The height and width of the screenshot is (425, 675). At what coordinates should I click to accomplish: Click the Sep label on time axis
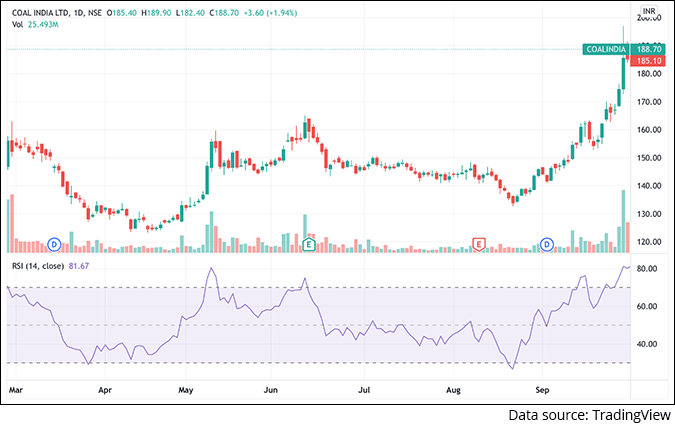(542, 390)
